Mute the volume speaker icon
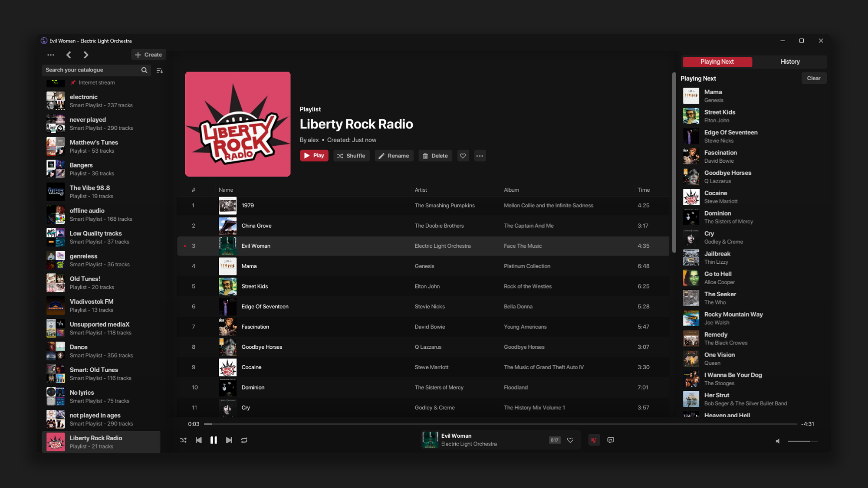Screen dimensions: 868x488 pyautogui.click(x=778, y=441)
